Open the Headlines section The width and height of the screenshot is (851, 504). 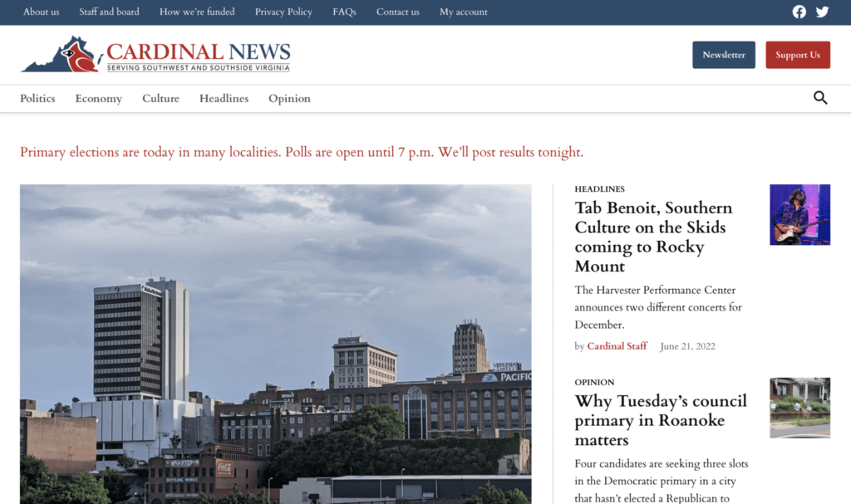point(224,98)
